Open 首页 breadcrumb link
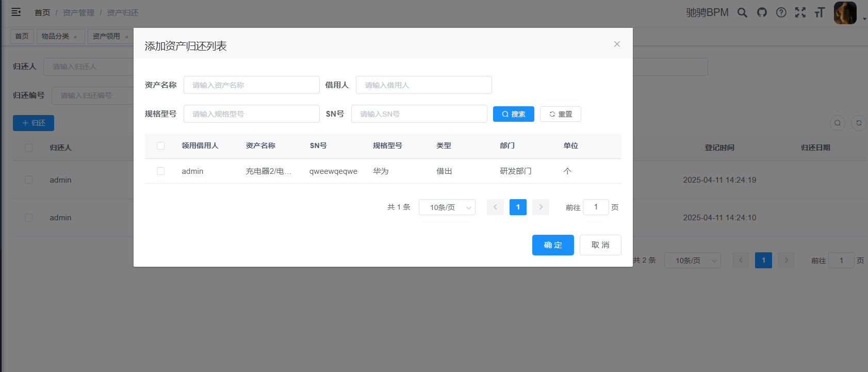 (42, 12)
